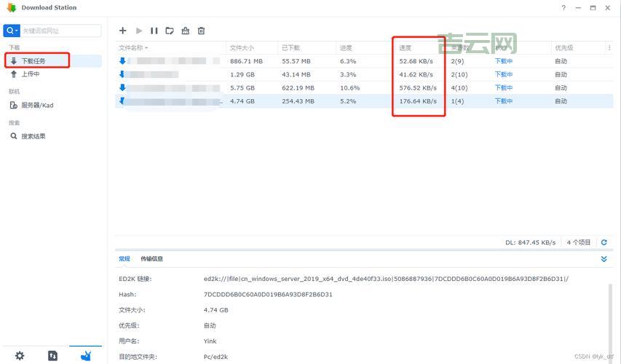Click the change destination folder icon

pos(170,31)
